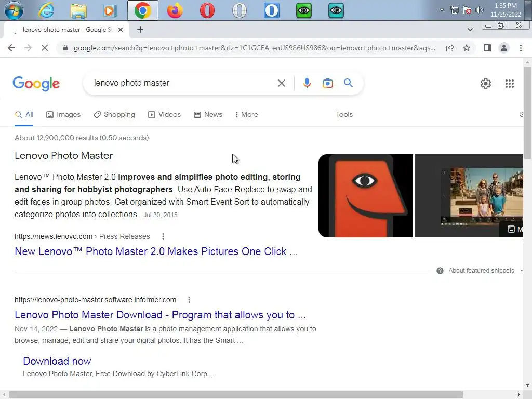Image resolution: width=532 pixels, height=399 pixels.
Task: Click the news.lenovo.com Press Releases breadcrumb
Action: click(82, 236)
